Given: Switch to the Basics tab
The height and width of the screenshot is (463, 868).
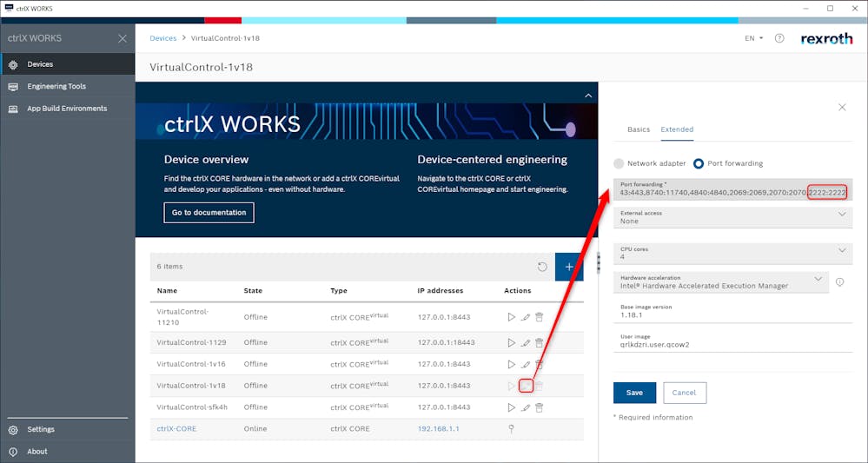Looking at the screenshot, I should pyautogui.click(x=639, y=129).
